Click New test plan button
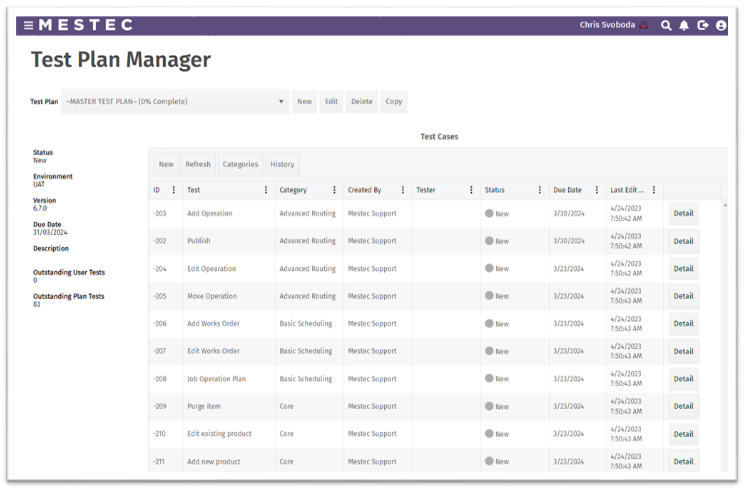Viewport: 748px width, 492px height. click(304, 102)
